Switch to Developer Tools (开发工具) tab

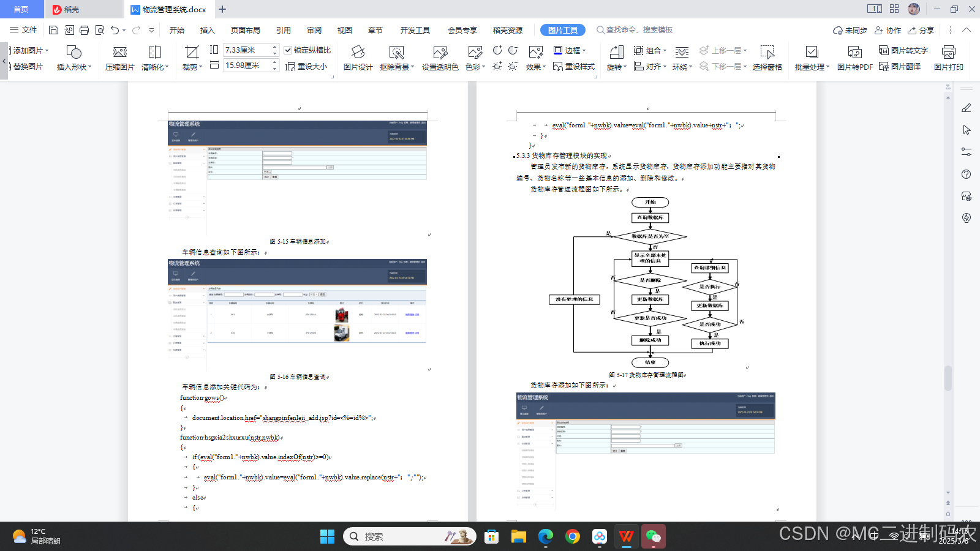tap(415, 30)
